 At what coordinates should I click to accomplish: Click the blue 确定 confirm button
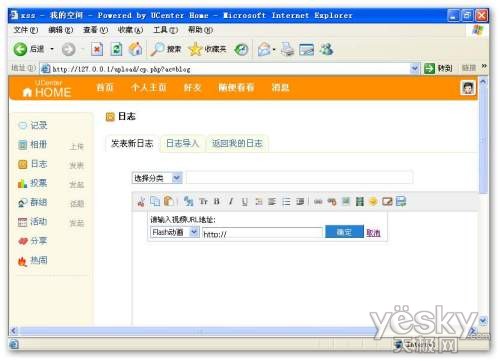click(344, 232)
